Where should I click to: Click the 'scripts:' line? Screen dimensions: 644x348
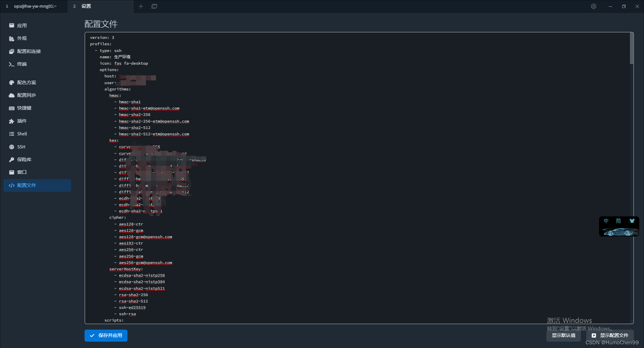tap(114, 320)
